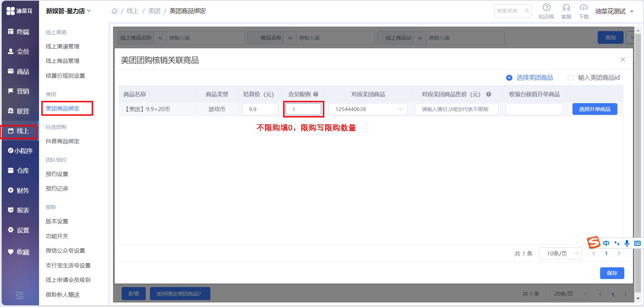Open the 仓库 sidebar section
This screenshot has width=644, height=307.
click(x=19, y=171)
